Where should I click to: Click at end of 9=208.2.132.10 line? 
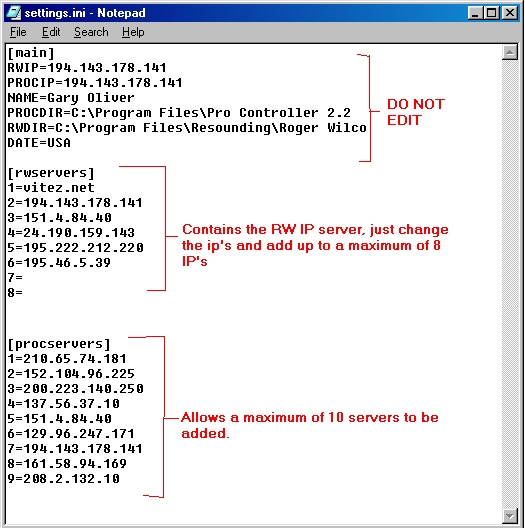pos(120,478)
